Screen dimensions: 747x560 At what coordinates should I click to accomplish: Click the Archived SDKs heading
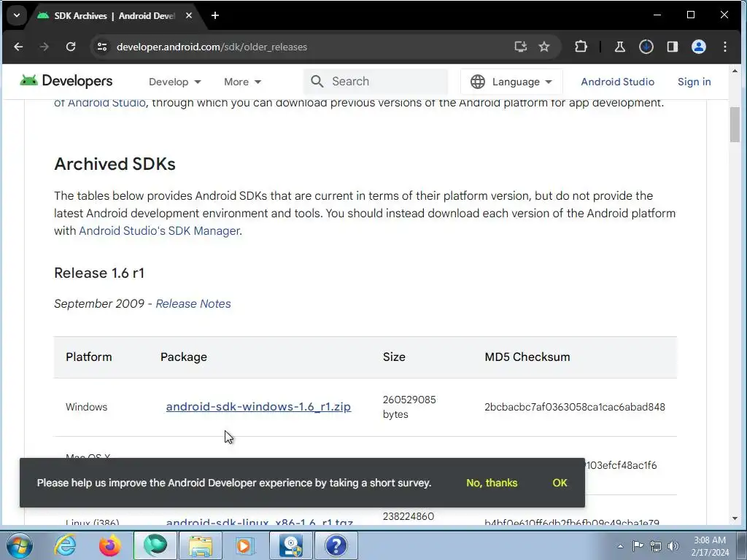[x=115, y=164]
